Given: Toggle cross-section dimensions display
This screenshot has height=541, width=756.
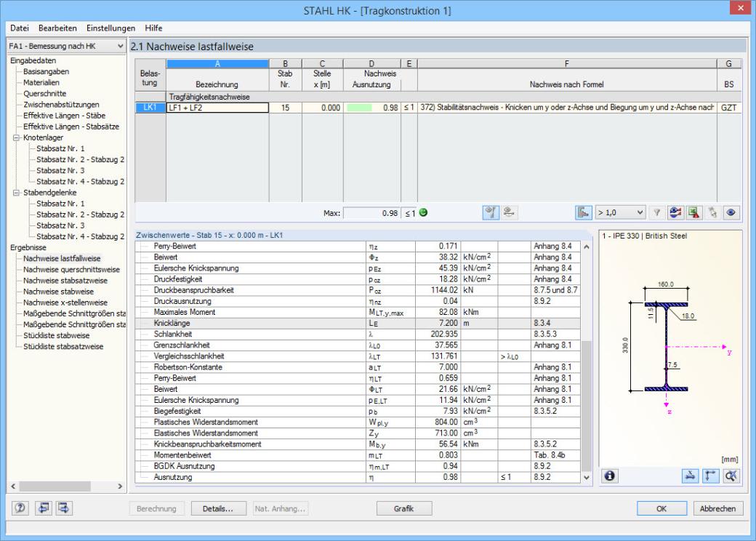Looking at the screenshot, I should point(691,476).
